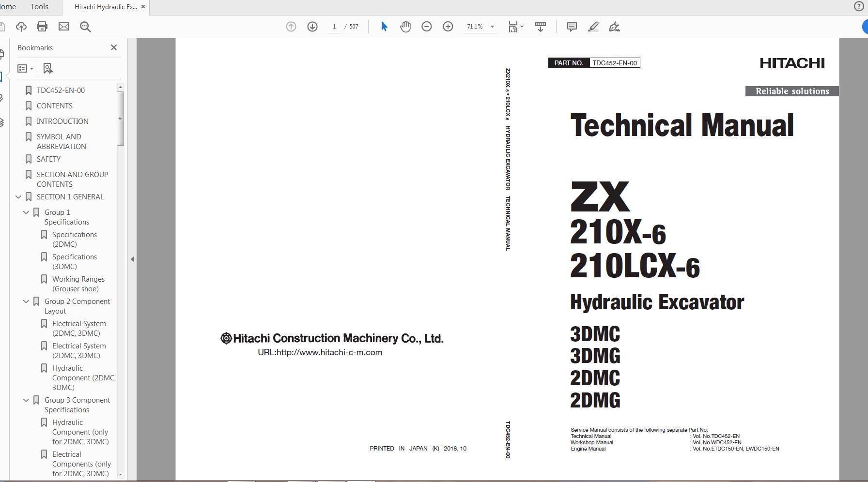Collapse the navigation pane with the arrow
Screen dimensions: 868x482
coord(132,259)
